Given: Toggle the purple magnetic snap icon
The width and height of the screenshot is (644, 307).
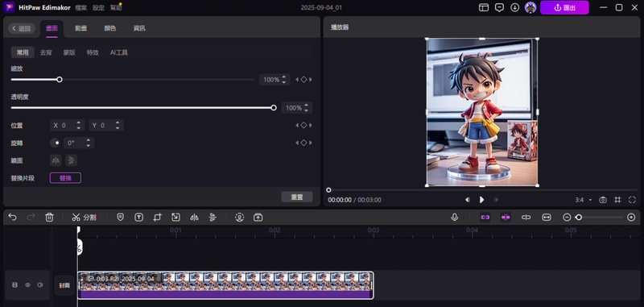Looking at the screenshot, I should click(506, 218).
